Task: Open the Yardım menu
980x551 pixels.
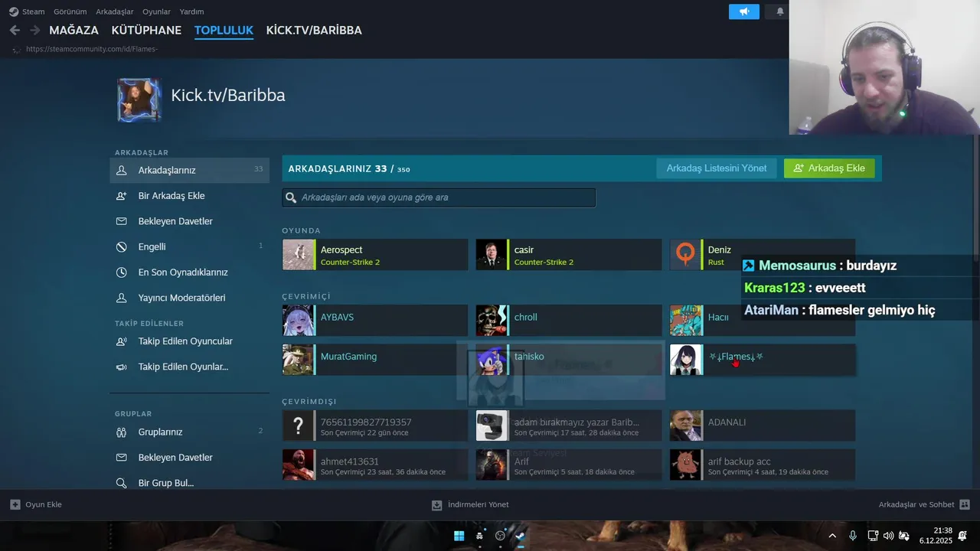Action: (191, 11)
